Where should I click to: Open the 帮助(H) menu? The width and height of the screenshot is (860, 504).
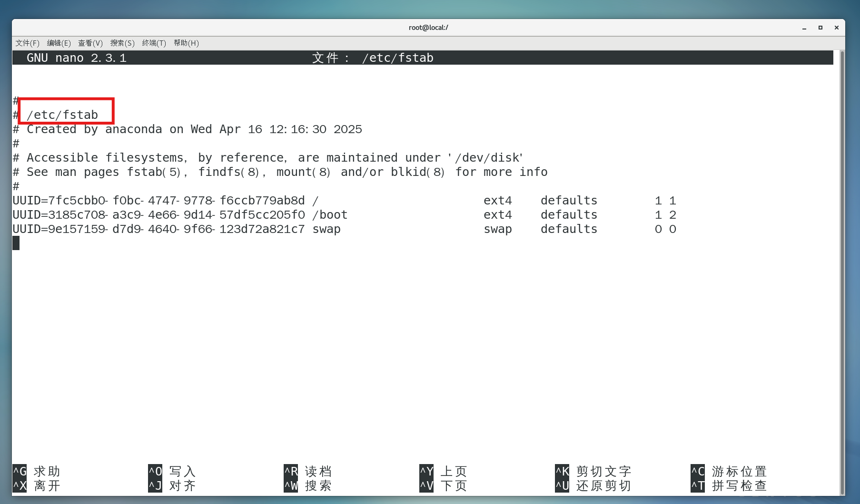click(x=186, y=43)
